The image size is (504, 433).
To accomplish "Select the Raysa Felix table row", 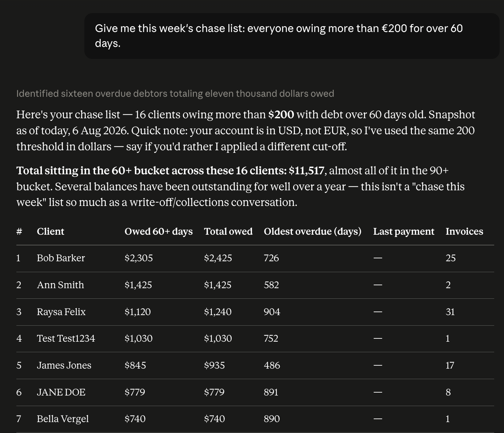I will (255, 312).
